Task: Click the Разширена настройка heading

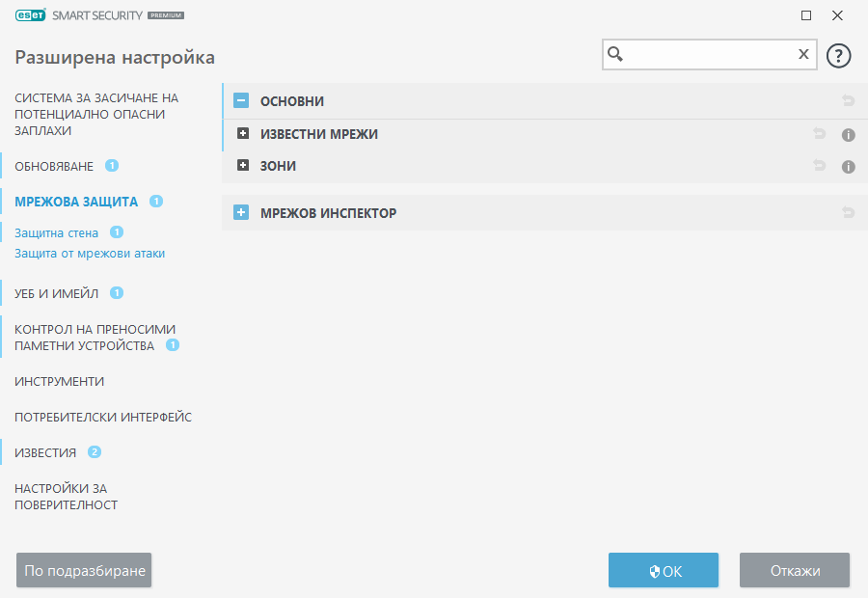Action: 115,57
